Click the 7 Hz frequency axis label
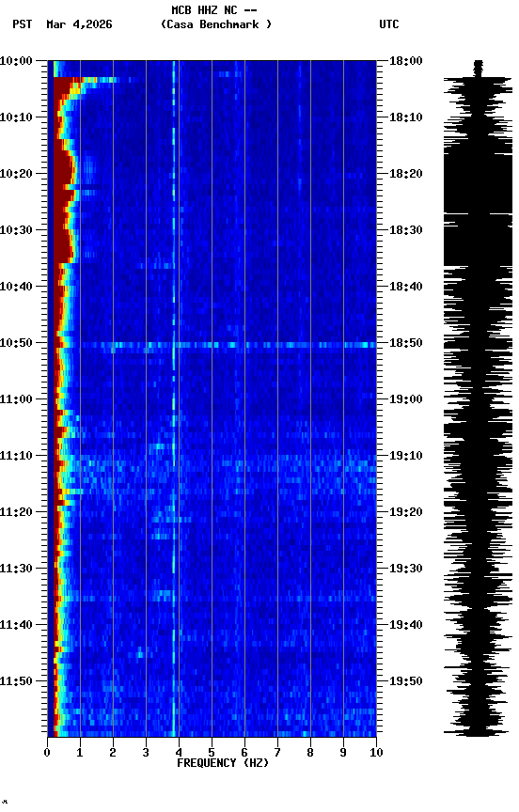The image size is (519, 812). click(277, 753)
